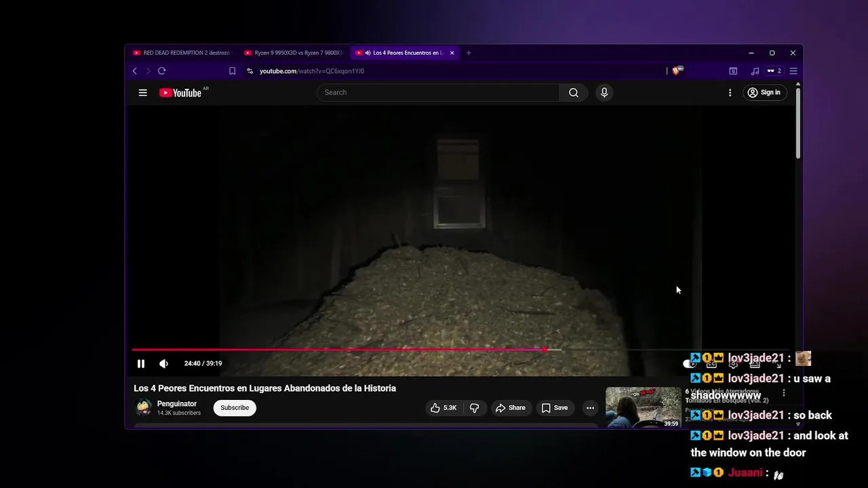Open the recommended video thumbnail marked 39:59
868x488 pixels.
point(643,407)
